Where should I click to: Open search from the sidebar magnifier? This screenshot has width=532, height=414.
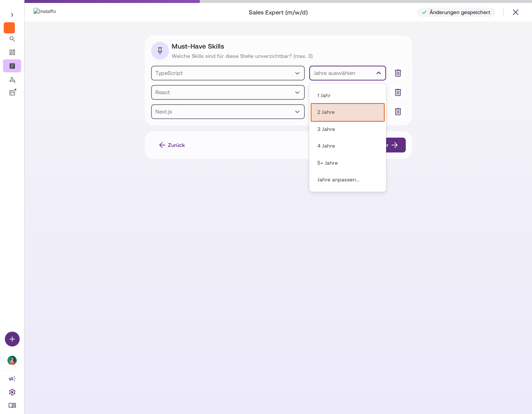(x=12, y=39)
